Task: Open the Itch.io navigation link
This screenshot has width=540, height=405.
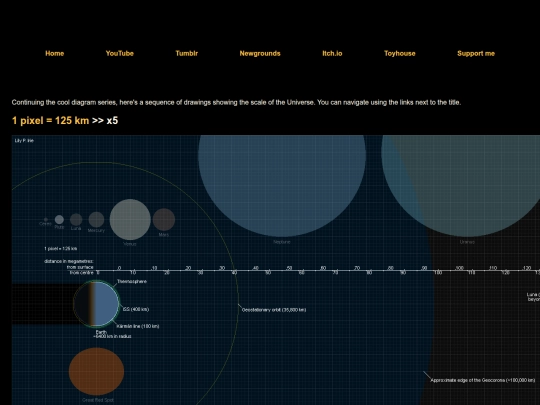Action: pyautogui.click(x=332, y=53)
